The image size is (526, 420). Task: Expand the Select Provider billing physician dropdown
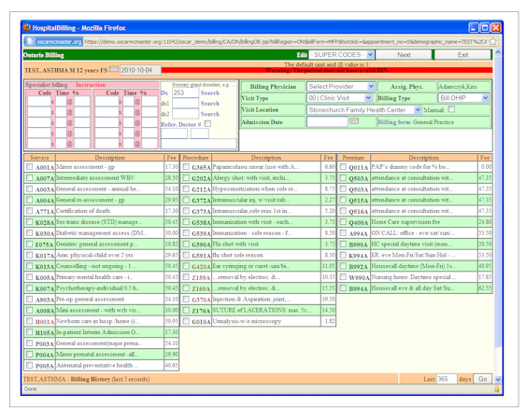341,87
